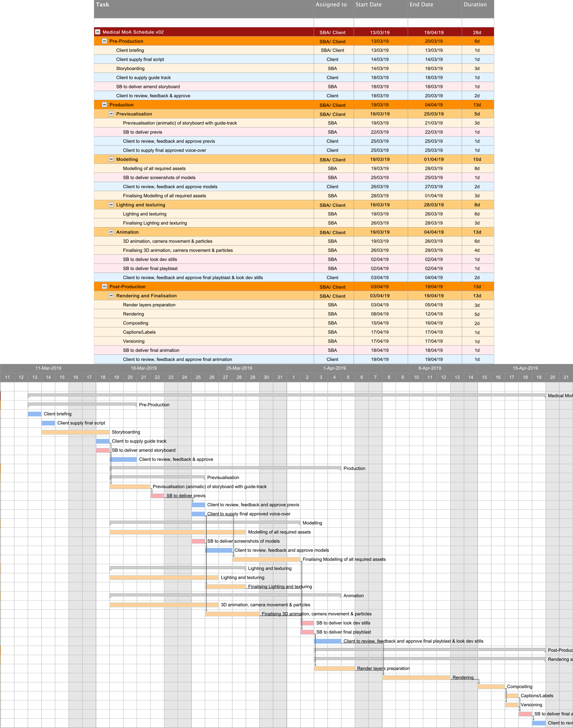
Task: Collapse the Production group
Action: [104, 105]
